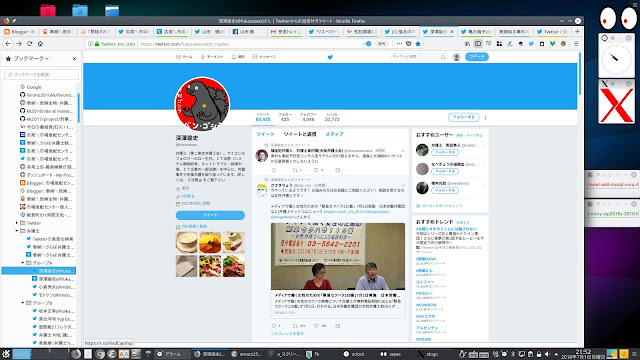Click the blue Tweet-to button under profile bio

210,215
